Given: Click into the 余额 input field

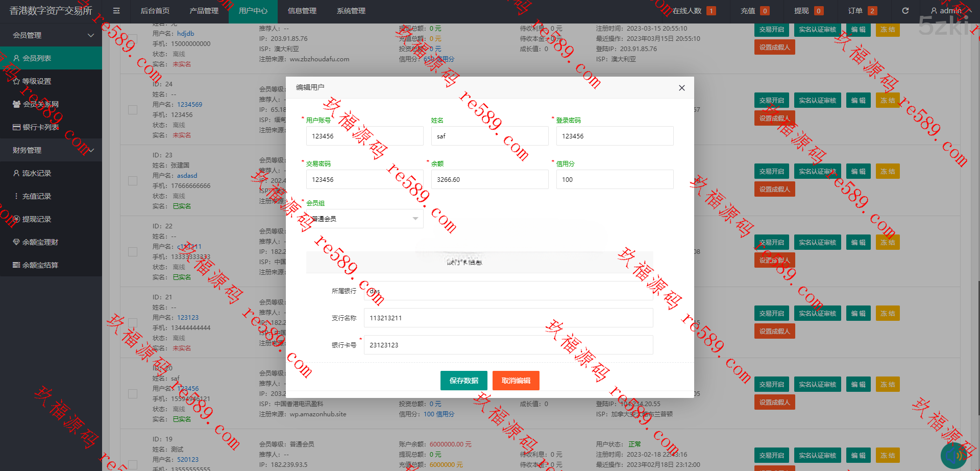Looking at the screenshot, I should [489, 180].
